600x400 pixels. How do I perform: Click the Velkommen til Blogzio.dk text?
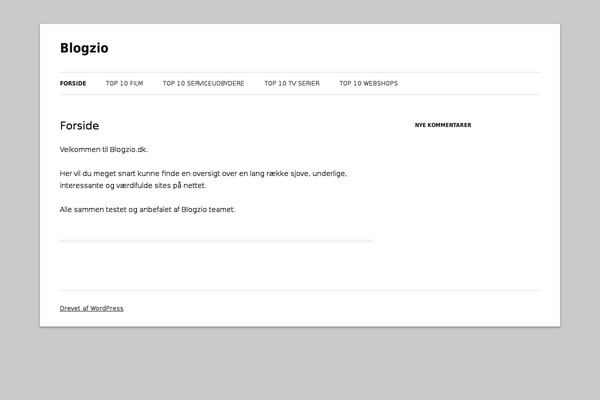click(104, 150)
